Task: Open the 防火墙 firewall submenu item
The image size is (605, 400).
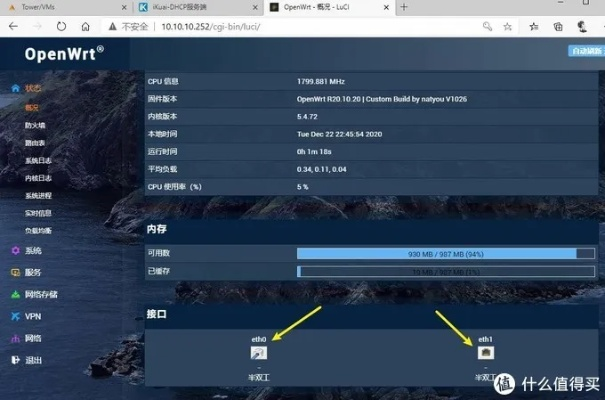Action: pos(35,125)
